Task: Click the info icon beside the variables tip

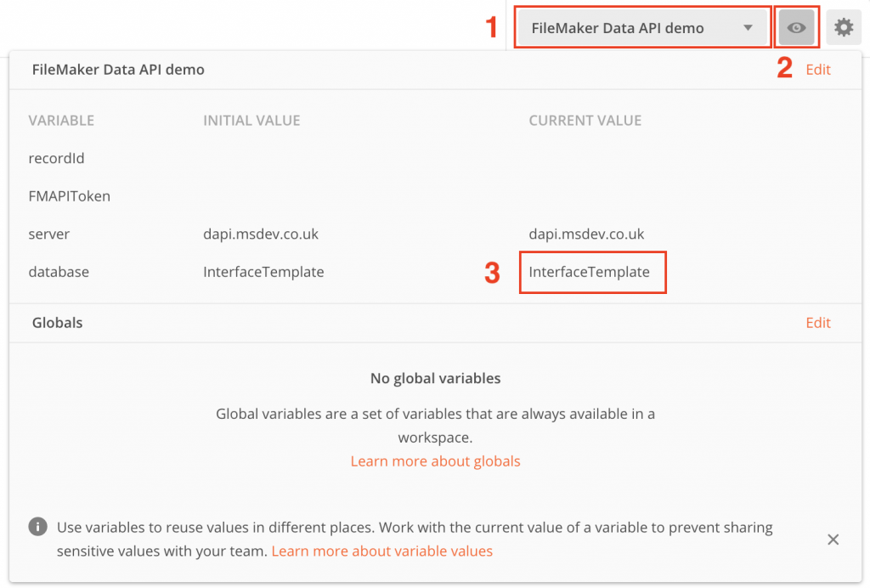Action: click(x=37, y=526)
